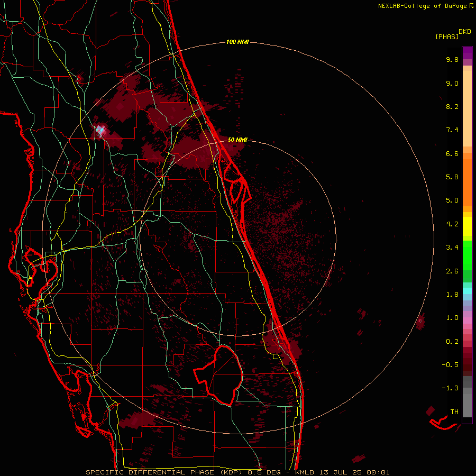Click the 5.0 value on the color scale

452,200
